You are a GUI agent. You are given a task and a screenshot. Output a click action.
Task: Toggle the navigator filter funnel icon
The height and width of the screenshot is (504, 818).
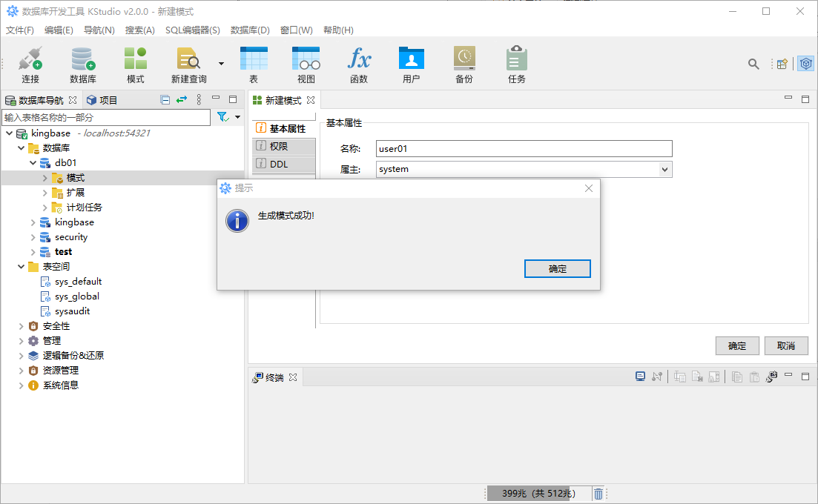pyautogui.click(x=222, y=117)
